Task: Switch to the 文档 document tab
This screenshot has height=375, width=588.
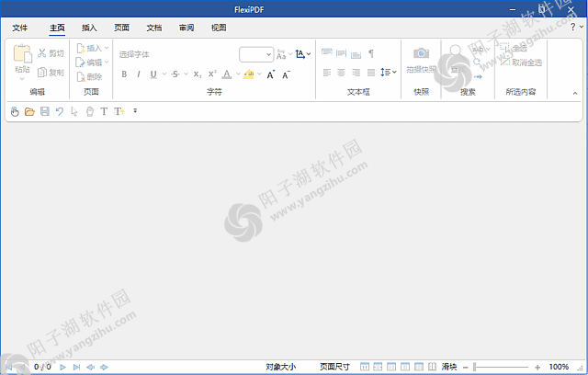Action: [x=153, y=28]
